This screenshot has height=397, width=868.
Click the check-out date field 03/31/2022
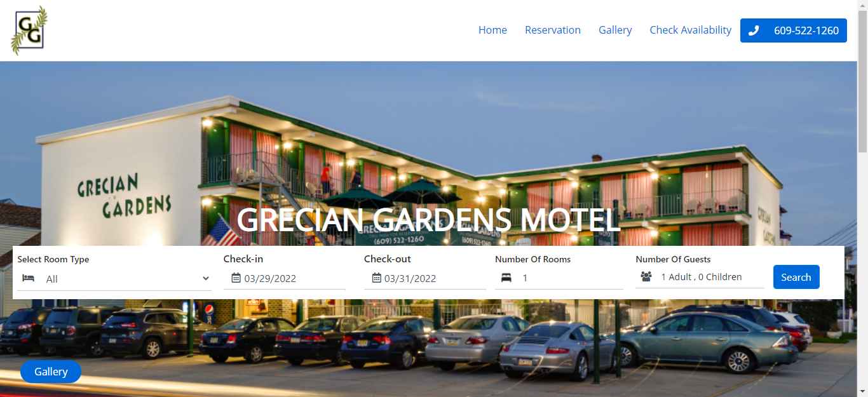pos(425,278)
